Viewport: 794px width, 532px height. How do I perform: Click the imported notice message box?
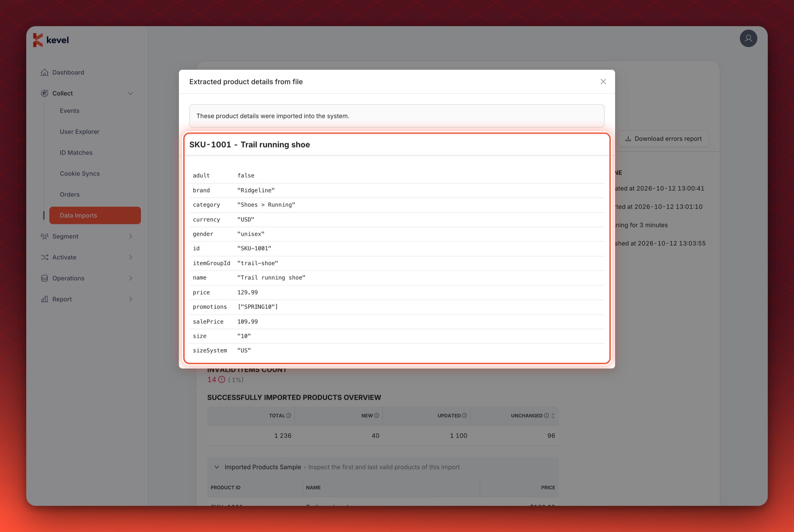(397, 116)
